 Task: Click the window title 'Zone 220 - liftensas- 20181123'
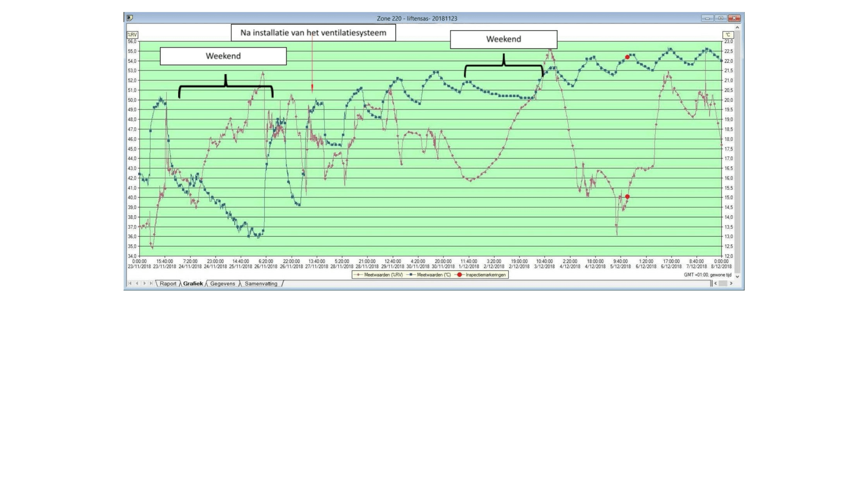[x=417, y=18]
